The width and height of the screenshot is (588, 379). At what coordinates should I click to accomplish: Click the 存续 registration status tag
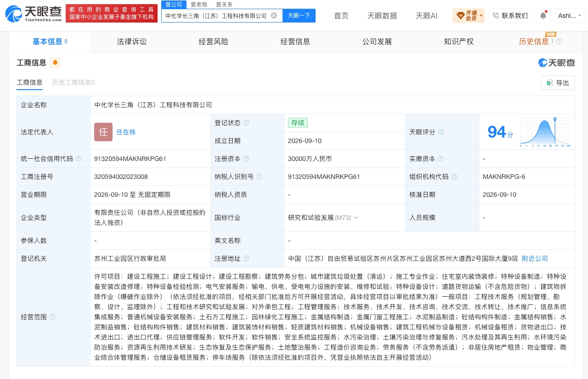pyautogui.click(x=298, y=123)
